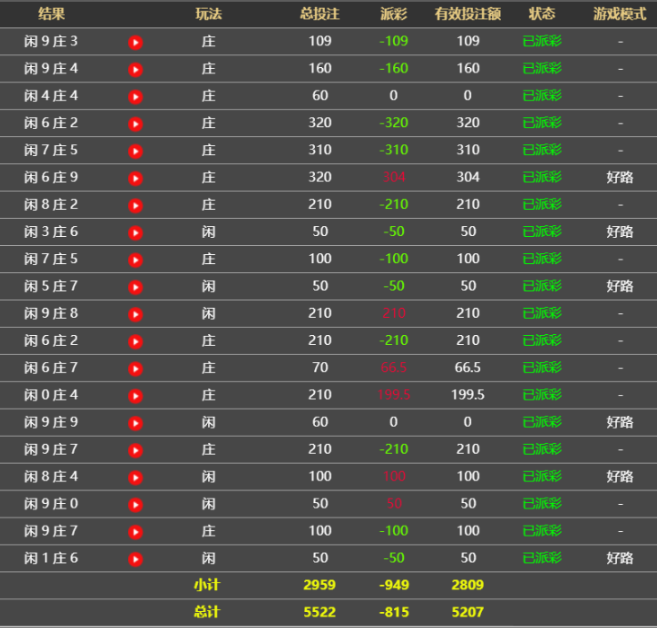This screenshot has width=657, height=628.
Task: Click the 总计 total row label
Action: click(x=207, y=611)
